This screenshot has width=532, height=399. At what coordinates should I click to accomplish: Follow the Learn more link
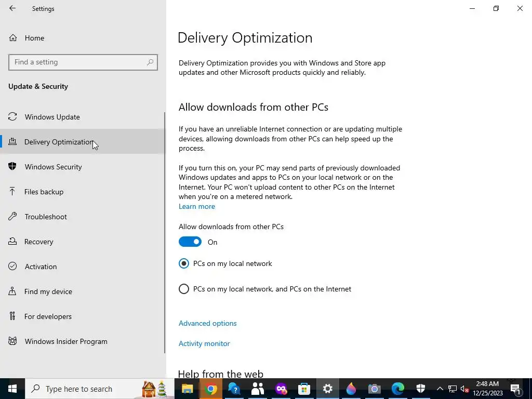[x=197, y=206]
